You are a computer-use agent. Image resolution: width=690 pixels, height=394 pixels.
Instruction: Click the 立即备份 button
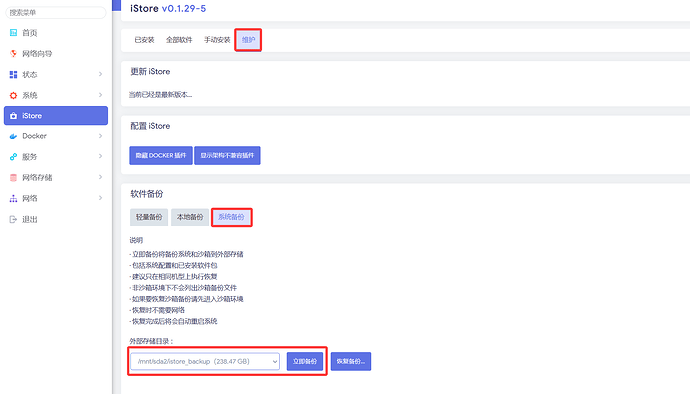click(x=305, y=361)
